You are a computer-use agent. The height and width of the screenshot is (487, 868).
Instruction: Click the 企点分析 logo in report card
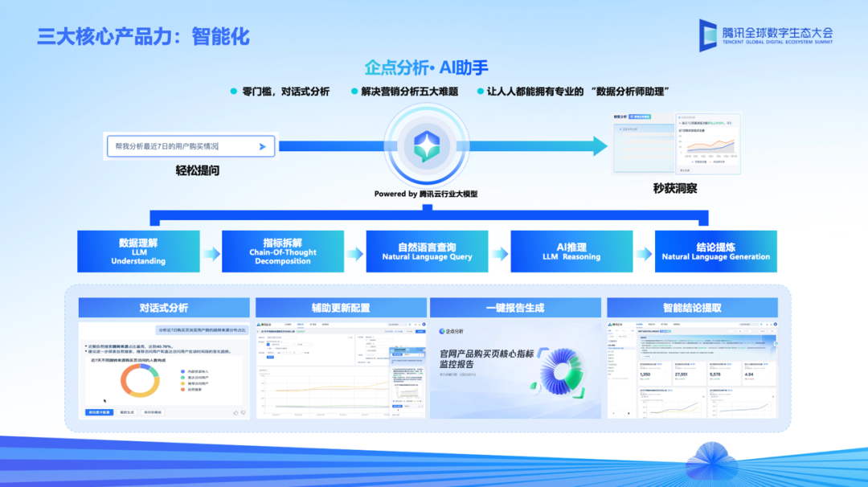451,331
